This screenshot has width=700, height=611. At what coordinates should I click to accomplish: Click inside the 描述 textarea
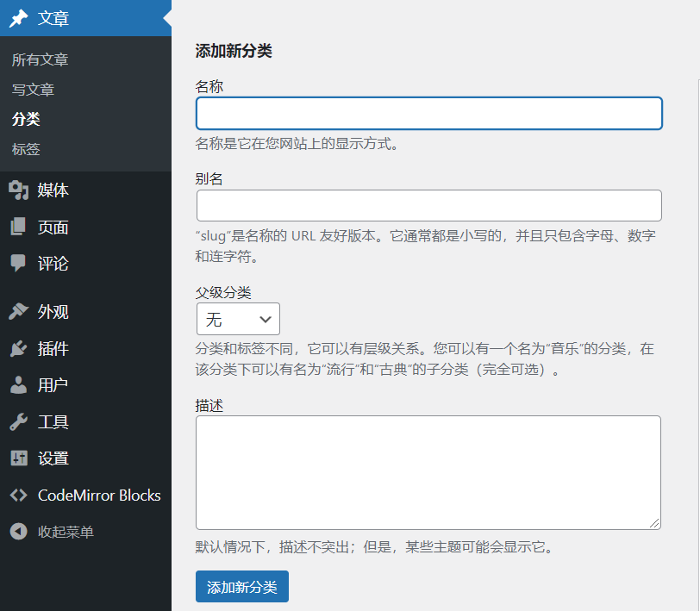428,472
